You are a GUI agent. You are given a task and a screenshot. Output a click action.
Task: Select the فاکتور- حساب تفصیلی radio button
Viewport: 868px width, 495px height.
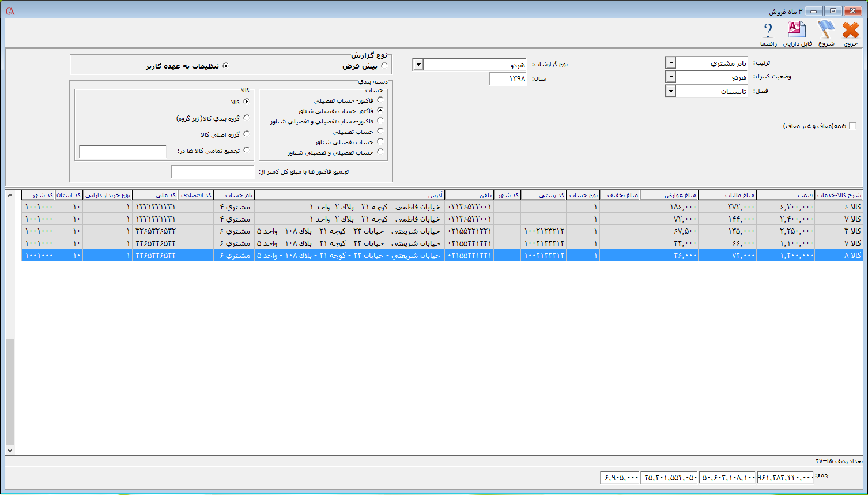pos(380,100)
